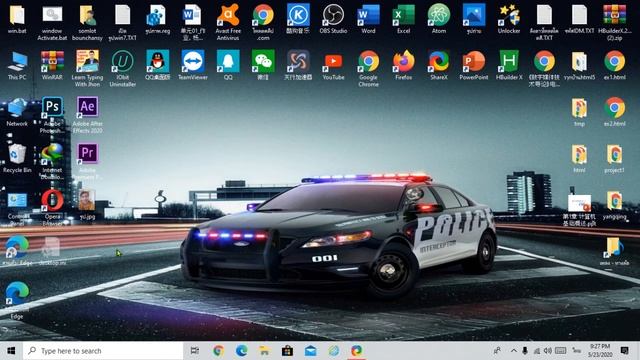640x360 pixels.
Task: Open the Atom editor shortcut
Action: (x=439, y=15)
